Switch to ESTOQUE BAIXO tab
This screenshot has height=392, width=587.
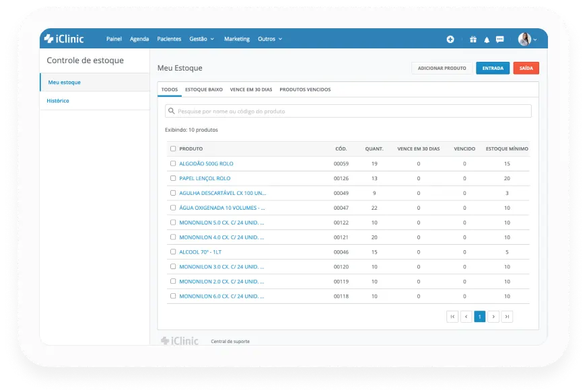point(204,89)
